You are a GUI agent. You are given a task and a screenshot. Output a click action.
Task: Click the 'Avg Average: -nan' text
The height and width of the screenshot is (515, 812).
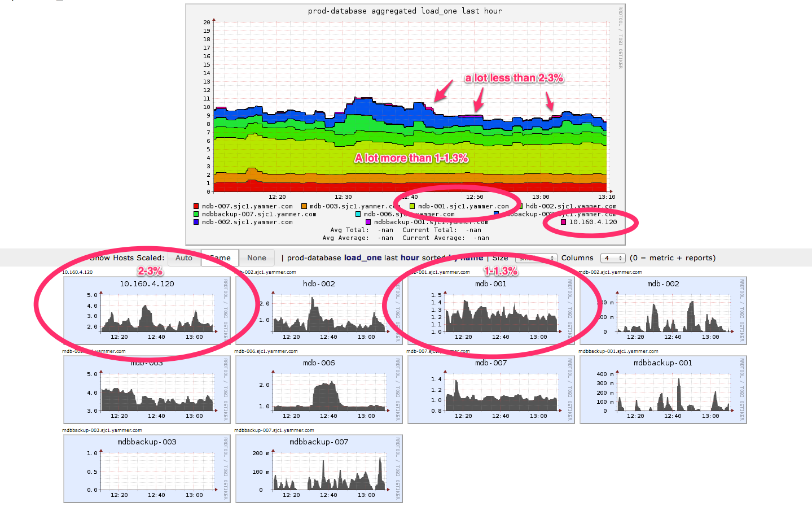pyautogui.click(x=358, y=238)
